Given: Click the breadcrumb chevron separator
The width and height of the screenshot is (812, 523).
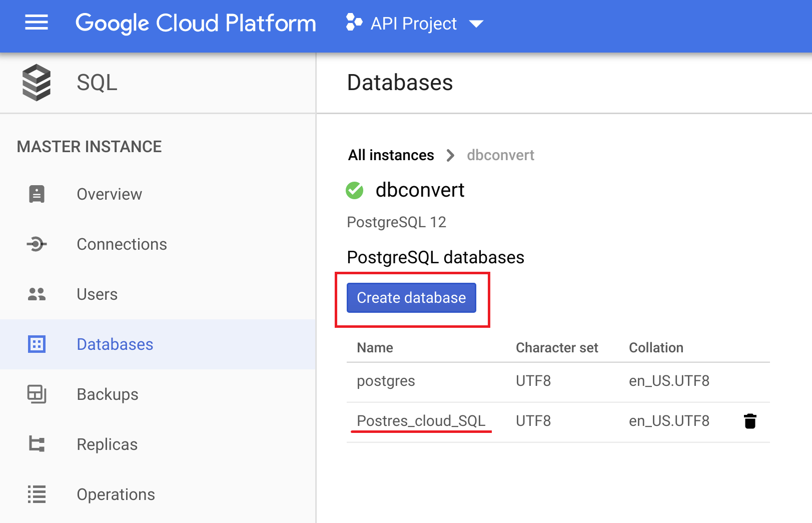Looking at the screenshot, I should pos(450,155).
